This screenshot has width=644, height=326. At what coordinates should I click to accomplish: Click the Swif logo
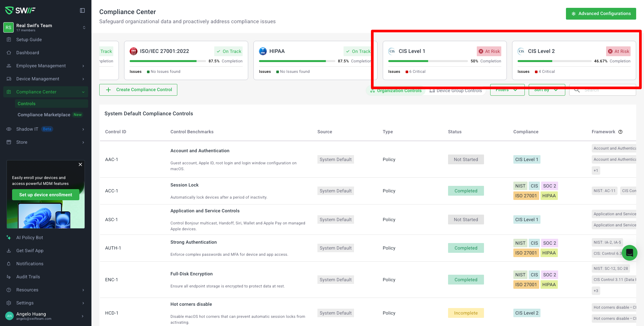click(20, 10)
